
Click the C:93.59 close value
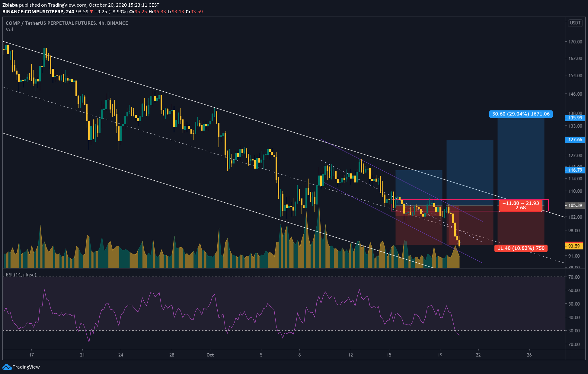click(x=194, y=12)
